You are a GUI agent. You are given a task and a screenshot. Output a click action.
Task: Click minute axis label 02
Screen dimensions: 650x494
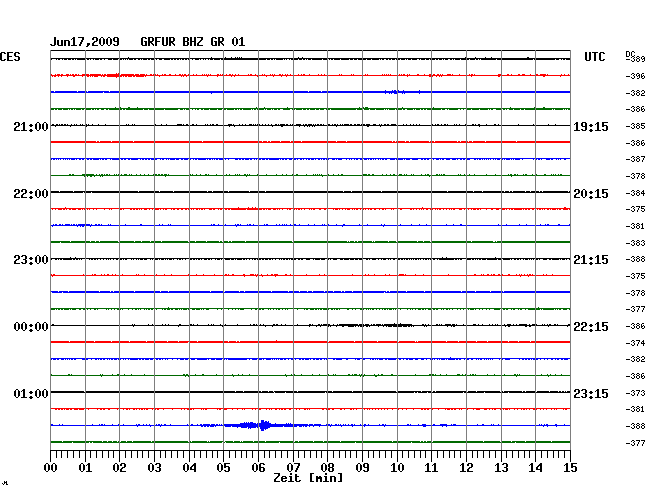click(x=119, y=468)
